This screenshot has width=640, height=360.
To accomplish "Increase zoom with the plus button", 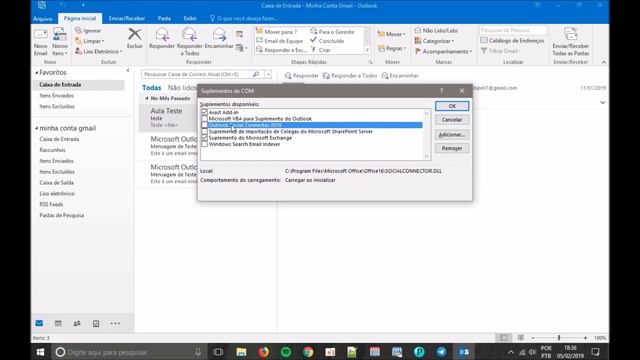I will 585,338.
